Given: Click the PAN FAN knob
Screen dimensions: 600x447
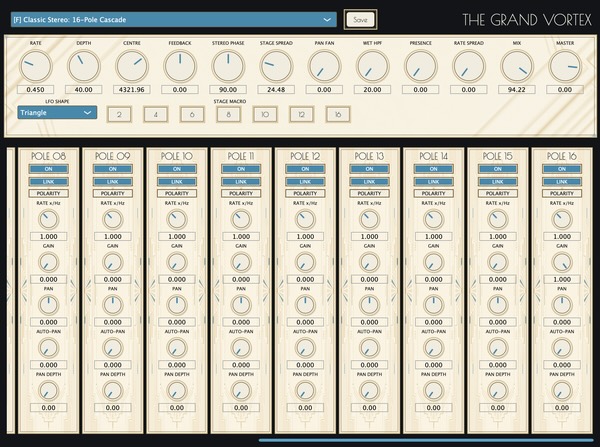Looking at the screenshot, I should (324, 66).
